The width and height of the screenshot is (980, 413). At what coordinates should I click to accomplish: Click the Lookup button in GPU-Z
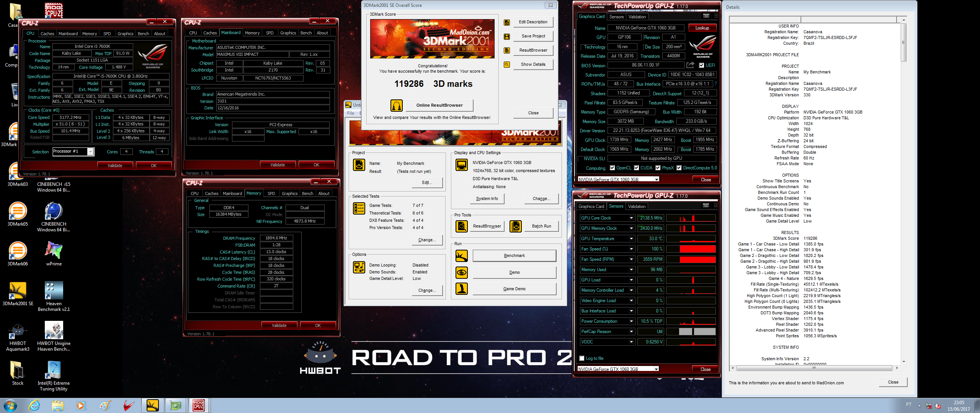(702, 28)
